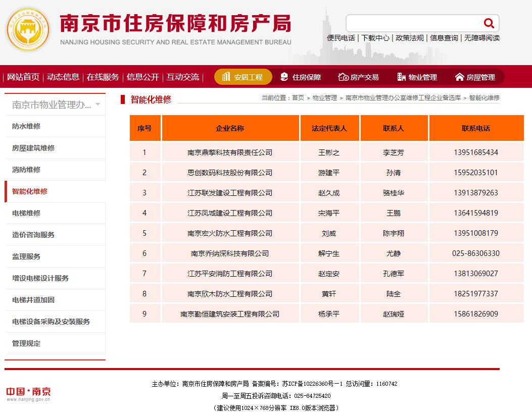Click the 房产交易 house icon
This screenshot has height=418, width=532.
coord(344,77)
